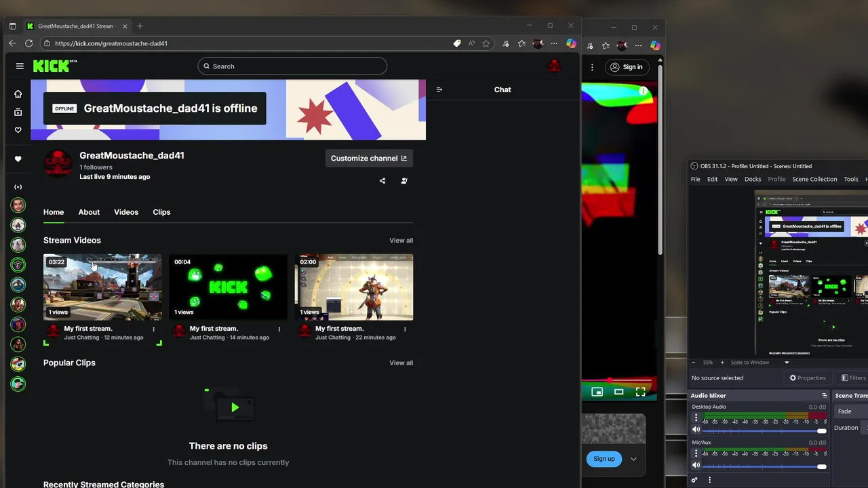868x488 pixels.
Task: Open OBS source Properties button
Action: [808, 378]
